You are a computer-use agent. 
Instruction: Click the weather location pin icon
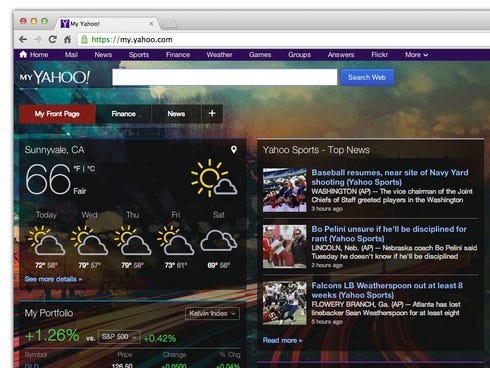point(234,149)
